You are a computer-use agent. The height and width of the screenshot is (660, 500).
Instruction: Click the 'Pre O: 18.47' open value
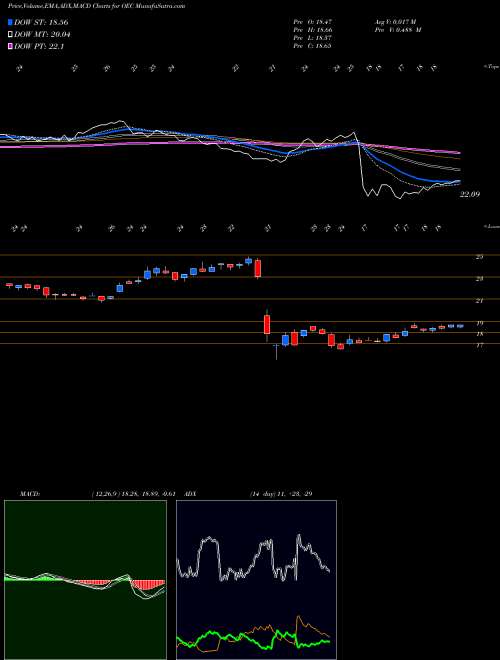(x=314, y=22)
